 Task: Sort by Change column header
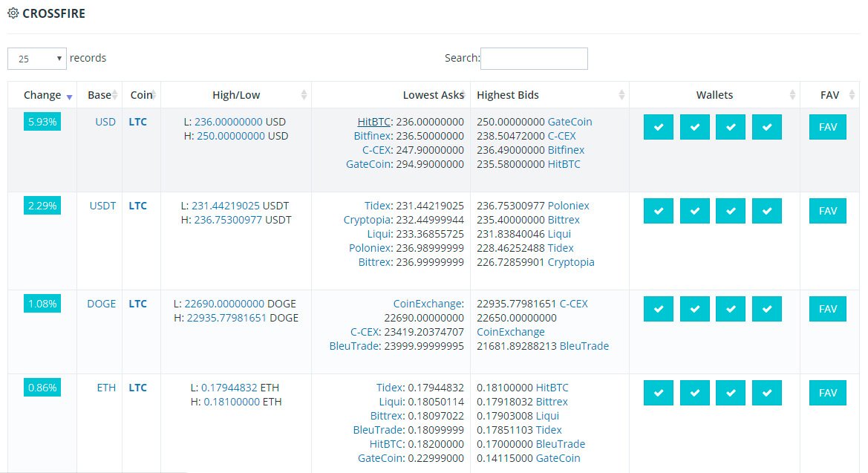click(x=42, y=95)
